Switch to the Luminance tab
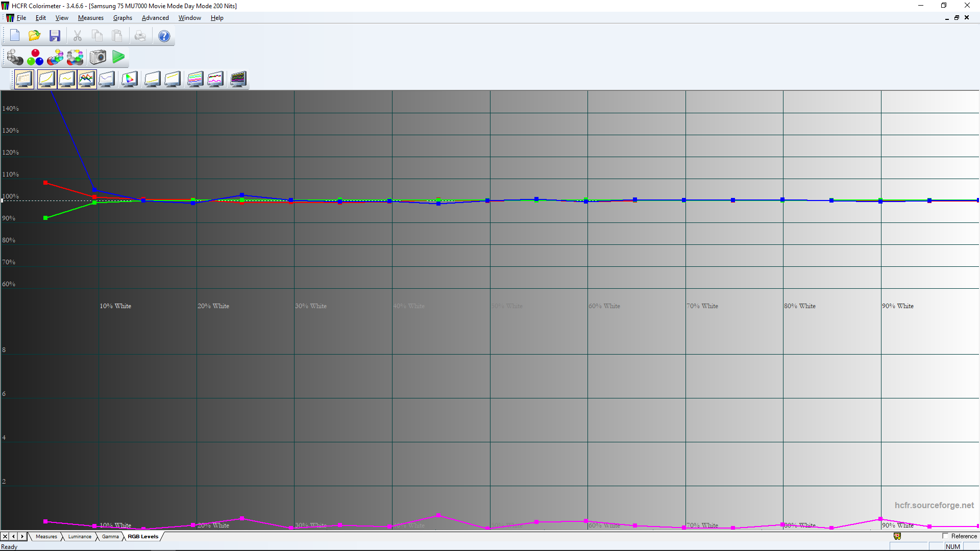980x551 pixels. (80, 537)
